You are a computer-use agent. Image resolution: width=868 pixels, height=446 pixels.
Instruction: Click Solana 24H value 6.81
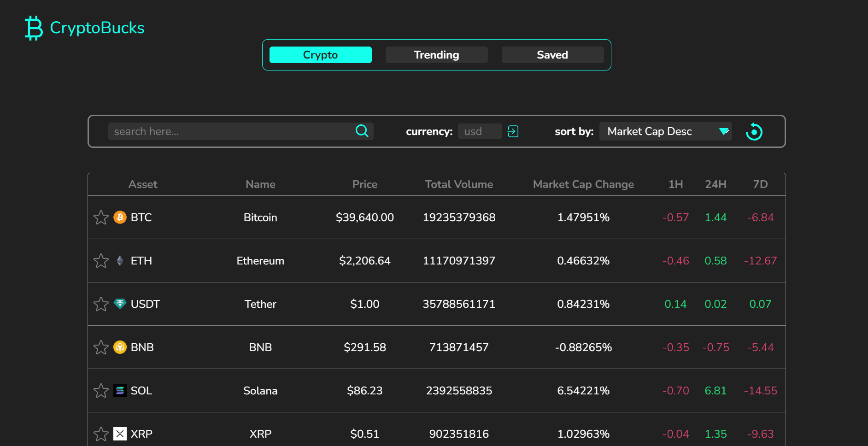pyautogui.click(x=716, y=391)
